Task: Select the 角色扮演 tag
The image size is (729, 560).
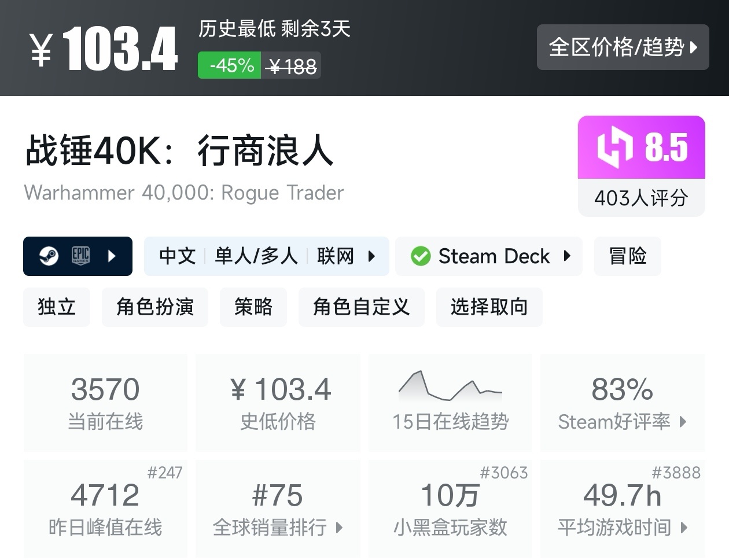Action: tap(155, 307)
